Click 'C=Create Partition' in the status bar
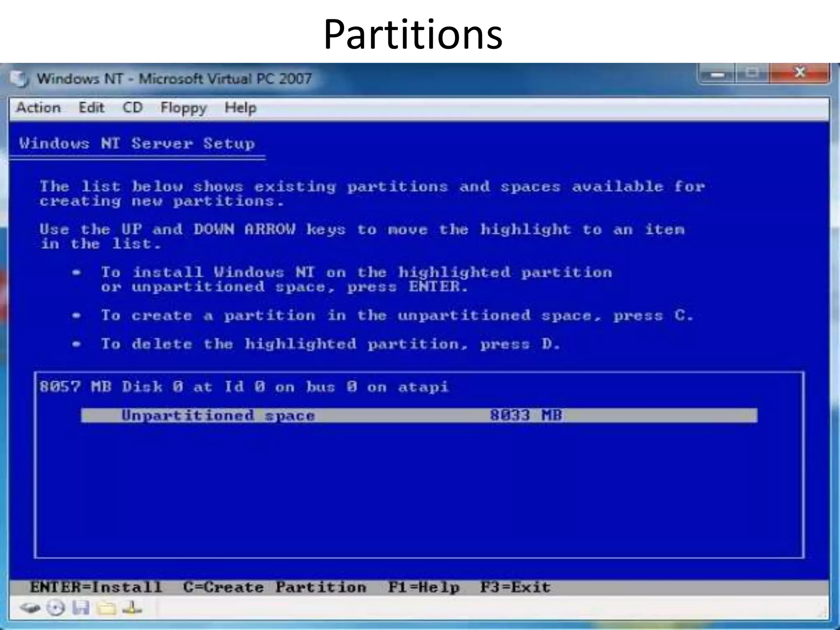Screen dimensions: 840x630 pyautogui.click(x=275, y=587)
